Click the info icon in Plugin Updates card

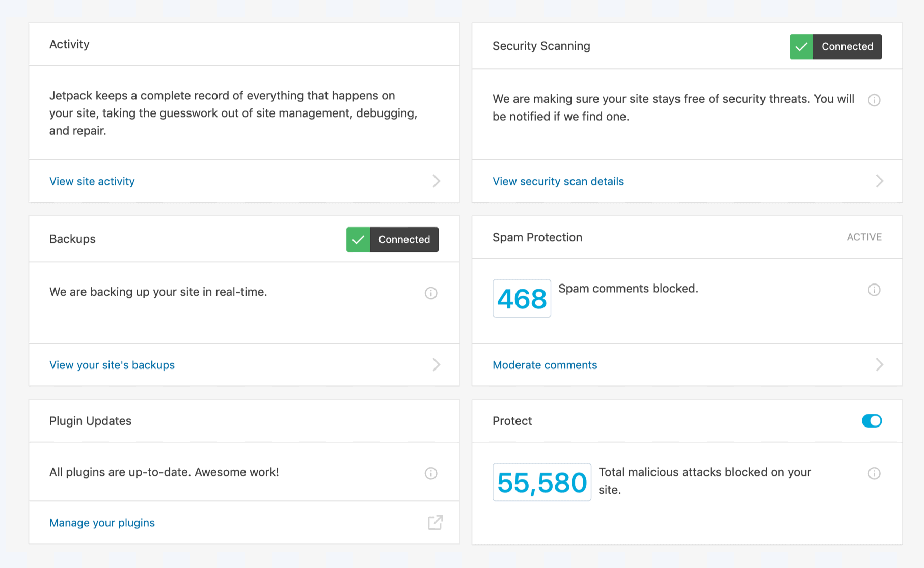(x=431, y=473)
